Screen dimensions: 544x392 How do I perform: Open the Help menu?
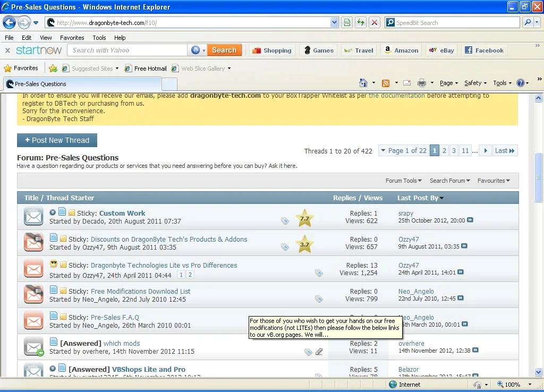click(120, 38)
